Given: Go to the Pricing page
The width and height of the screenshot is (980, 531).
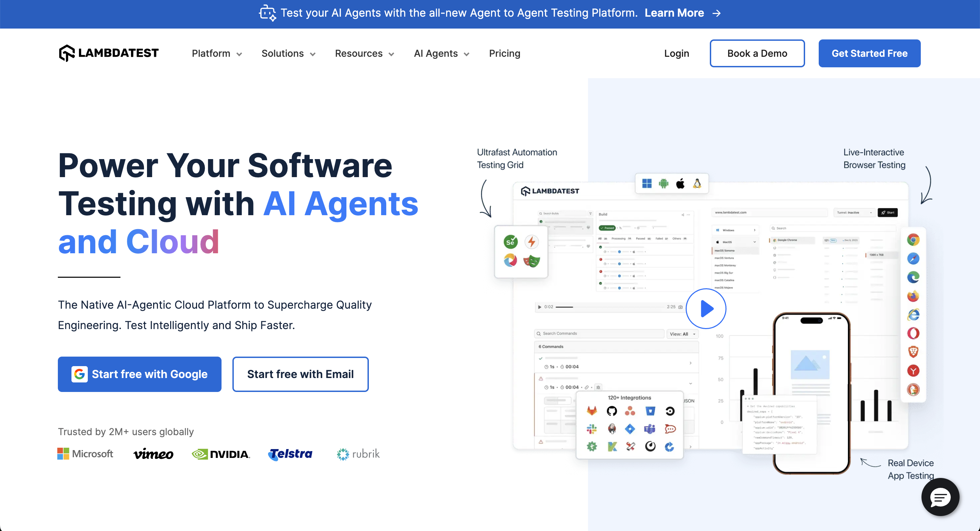Looking at the screenshot, I should coord(504,54).
